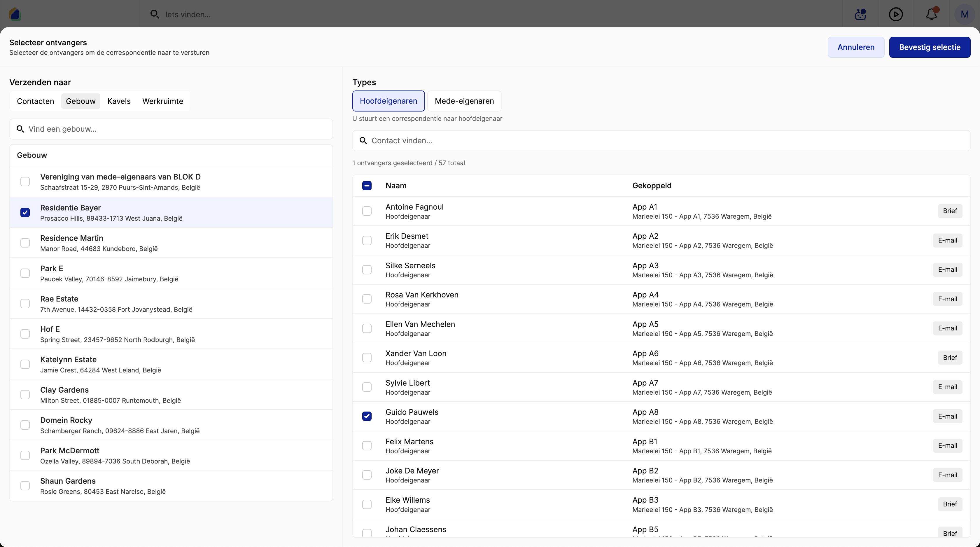
Task: Check the Clay Gardens checkbox
Action: (25, 395)
